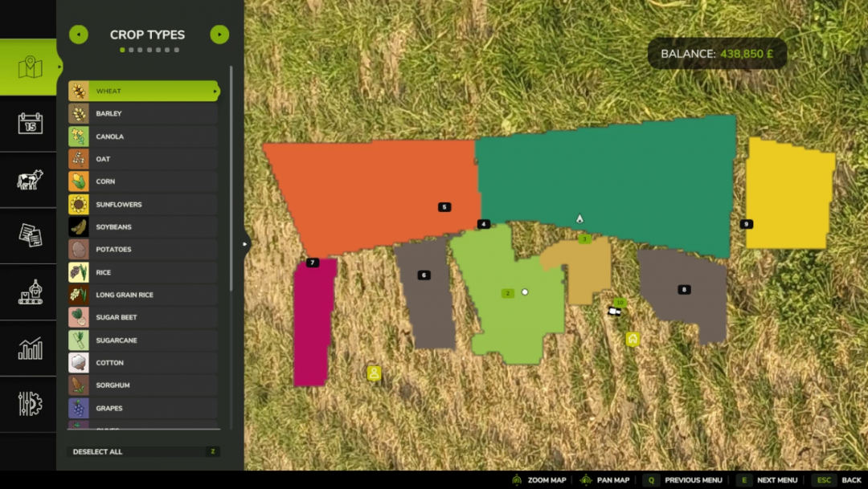868x489 pixels.
Task: Click field 9 marker by yellow field
Action: (x=746, y=224)
